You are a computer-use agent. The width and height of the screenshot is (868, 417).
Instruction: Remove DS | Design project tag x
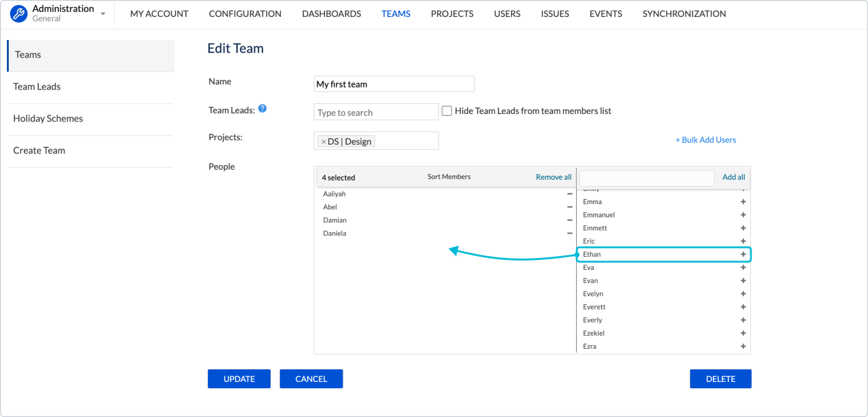tap(323, 142)
